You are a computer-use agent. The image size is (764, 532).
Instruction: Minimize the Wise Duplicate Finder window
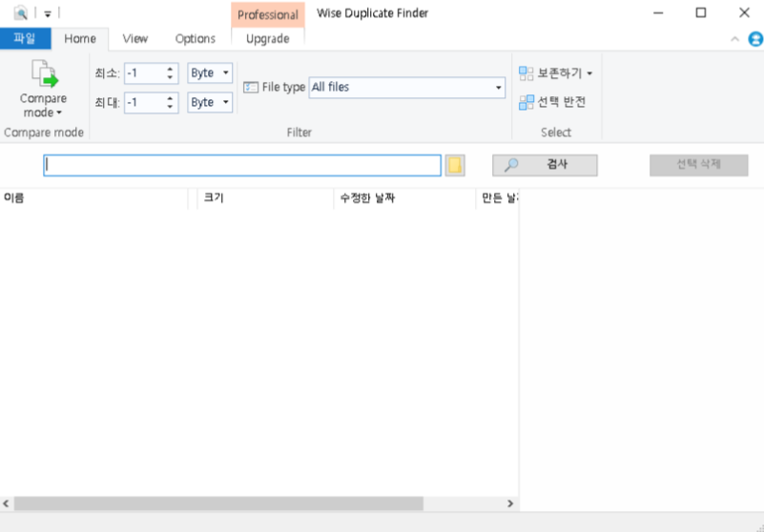click(x=658, y=13)
